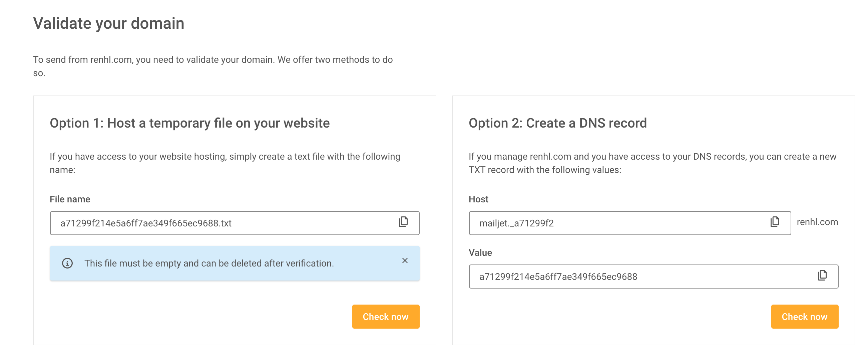Image resolution: width=868 pixels, height=354 pixels.
Task: Dismiss the empty-file info notice
Action: point(405,260)
